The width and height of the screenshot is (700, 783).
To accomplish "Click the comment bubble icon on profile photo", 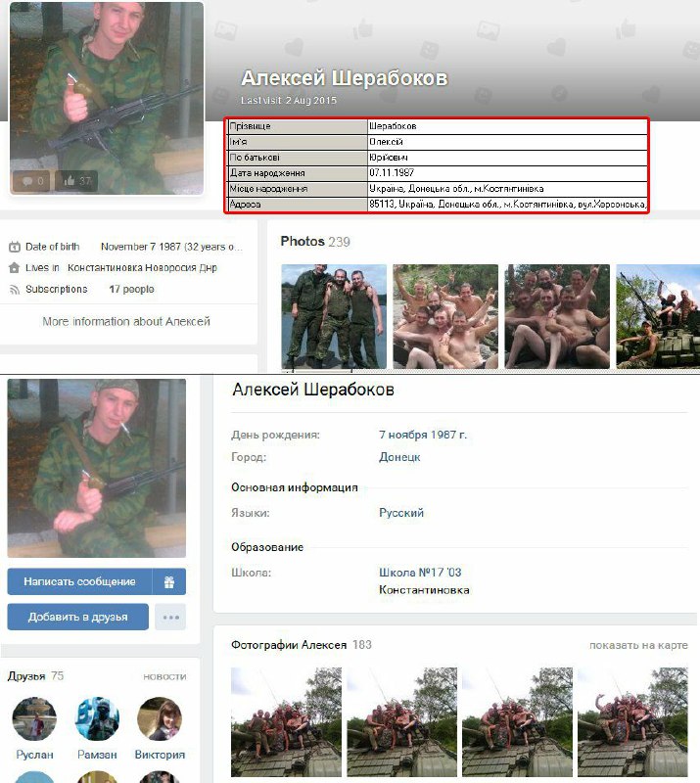I will [27, 181].
